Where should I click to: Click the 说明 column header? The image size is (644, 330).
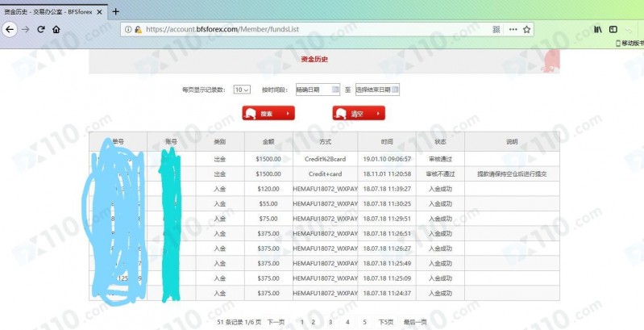click(512, 142)
